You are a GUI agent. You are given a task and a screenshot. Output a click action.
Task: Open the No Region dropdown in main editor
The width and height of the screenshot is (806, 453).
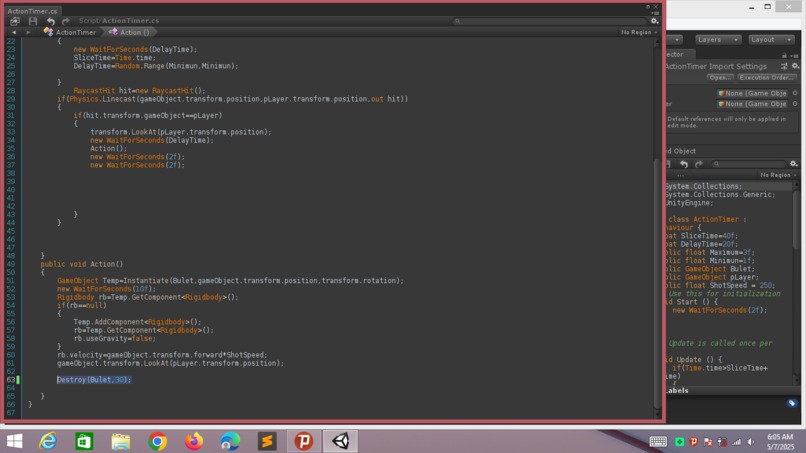[x=639, y=32]
